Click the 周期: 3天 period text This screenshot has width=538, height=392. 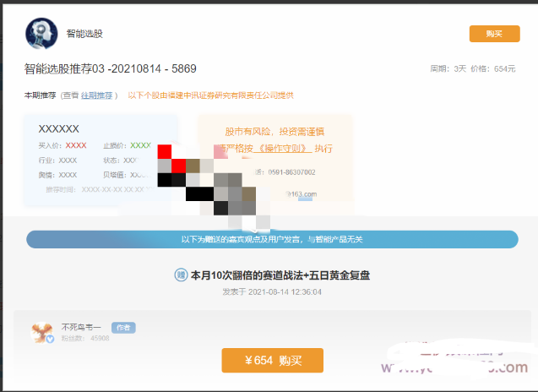(448, 68)
